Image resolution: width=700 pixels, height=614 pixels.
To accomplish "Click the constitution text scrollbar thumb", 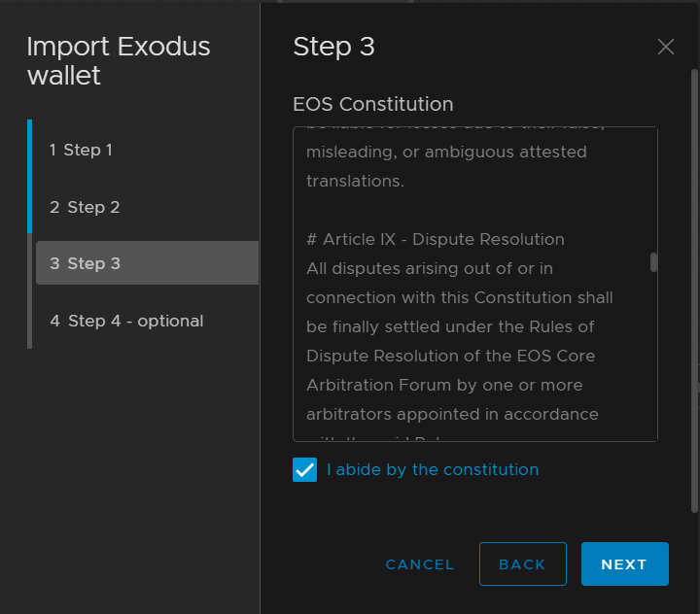I will tap(654, 261).
